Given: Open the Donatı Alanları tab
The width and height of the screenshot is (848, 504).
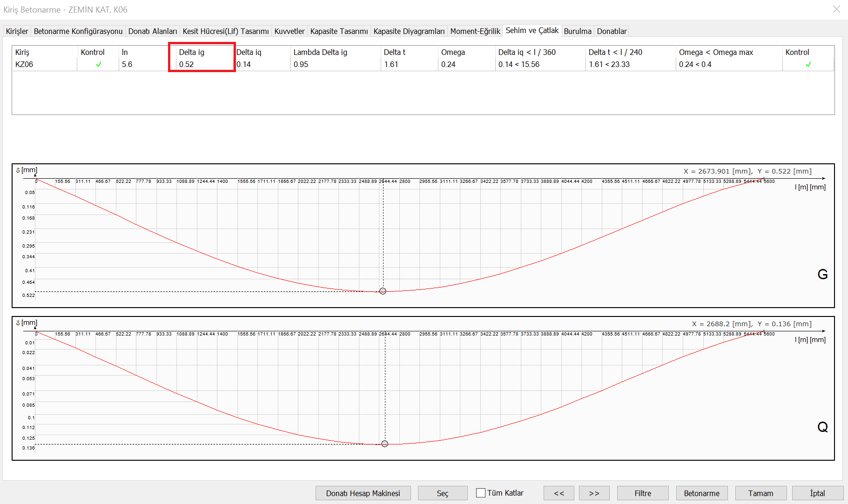Looking at the screenshot, I should (153, 31).
